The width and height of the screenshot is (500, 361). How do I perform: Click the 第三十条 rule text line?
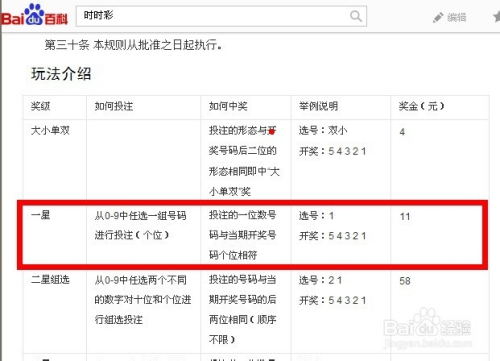[x=133, y=45]
